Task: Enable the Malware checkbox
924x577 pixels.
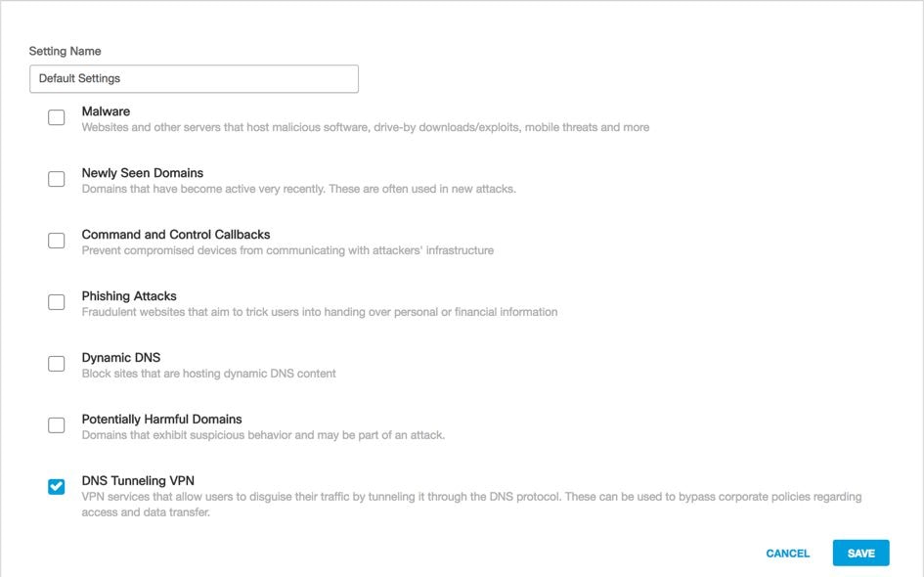Action: 57,117
